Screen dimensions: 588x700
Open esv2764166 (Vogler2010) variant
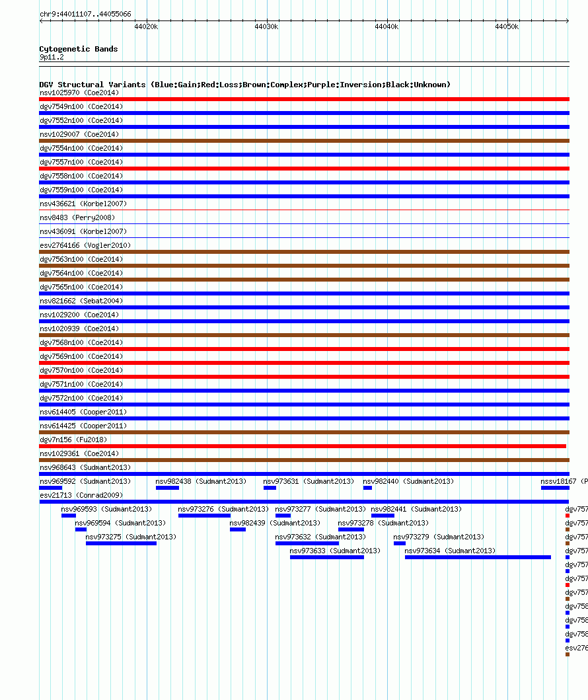(85, 245)
